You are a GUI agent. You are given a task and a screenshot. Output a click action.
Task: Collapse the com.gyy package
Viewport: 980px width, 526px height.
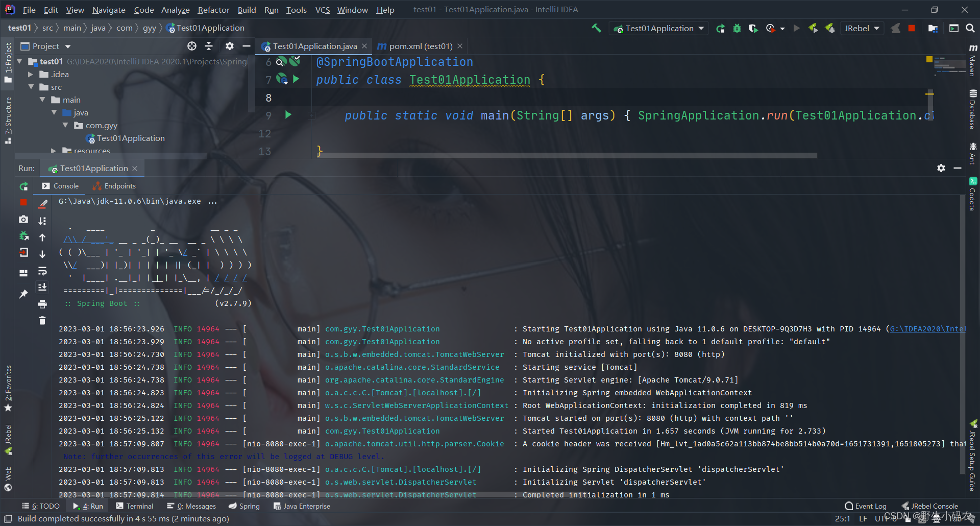[65, 125]
